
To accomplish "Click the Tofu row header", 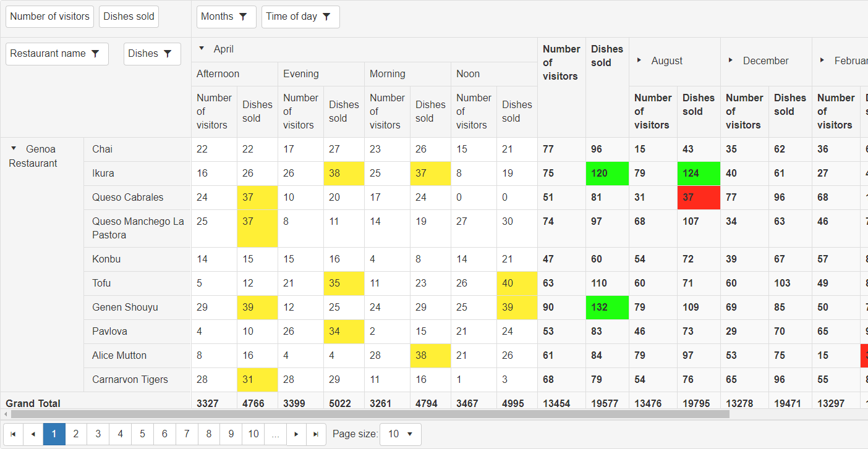I will tap(138, 283).
